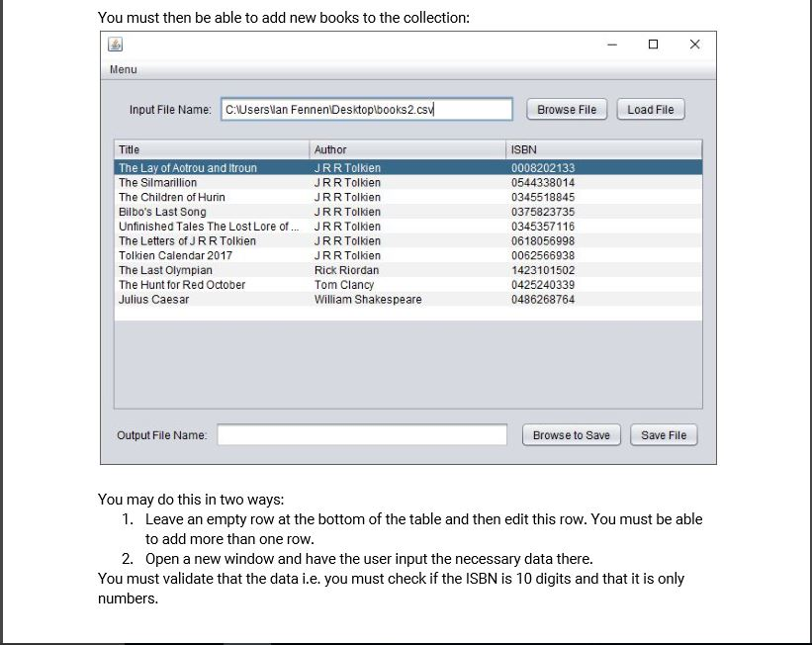The image size is (812, 645).
Task: Click the Browse File button
Action: [567, 109]
